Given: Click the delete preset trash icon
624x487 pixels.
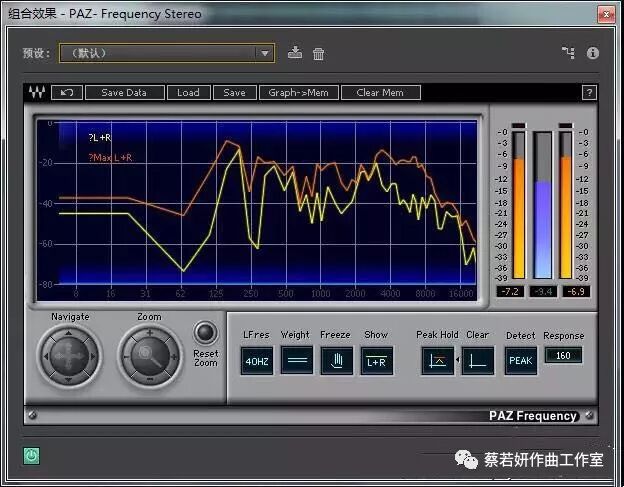Looking at the screenshot, I should (318, 53).
